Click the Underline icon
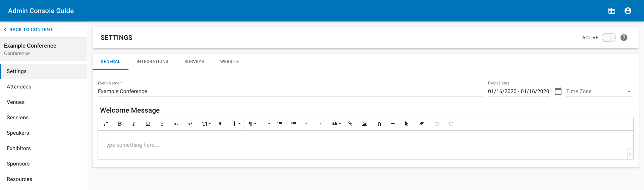Image resolution: width=644 pixels, height=190 pixels. (x=148, y=124)
